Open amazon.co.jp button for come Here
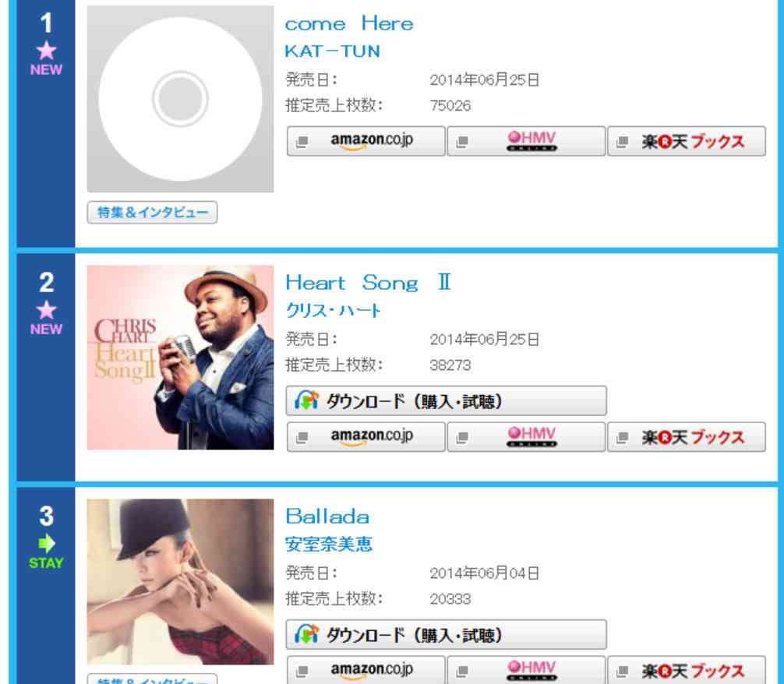Image resolution: width=784 pixels, height=684 pixels. 366,141
